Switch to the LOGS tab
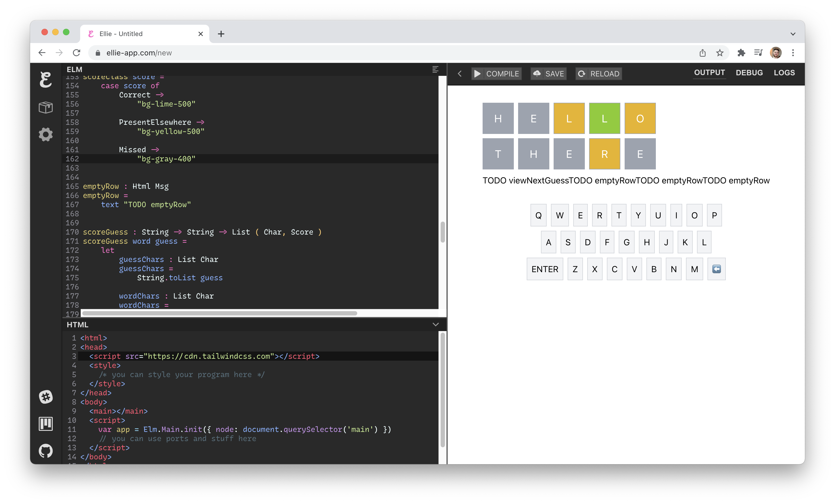 [784, 73]
